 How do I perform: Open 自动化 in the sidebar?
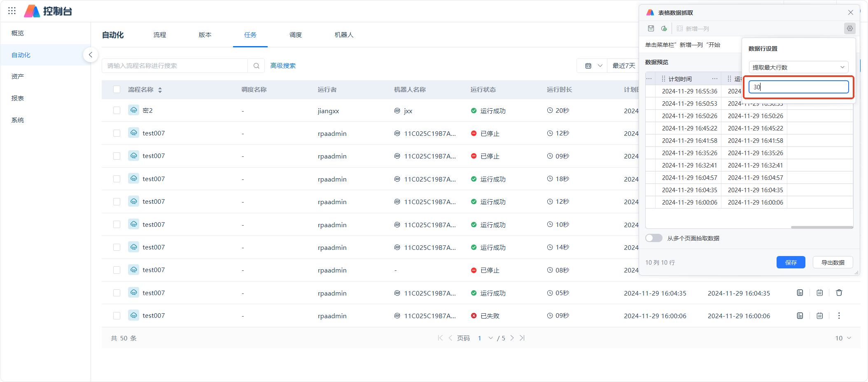pos(21,55)
